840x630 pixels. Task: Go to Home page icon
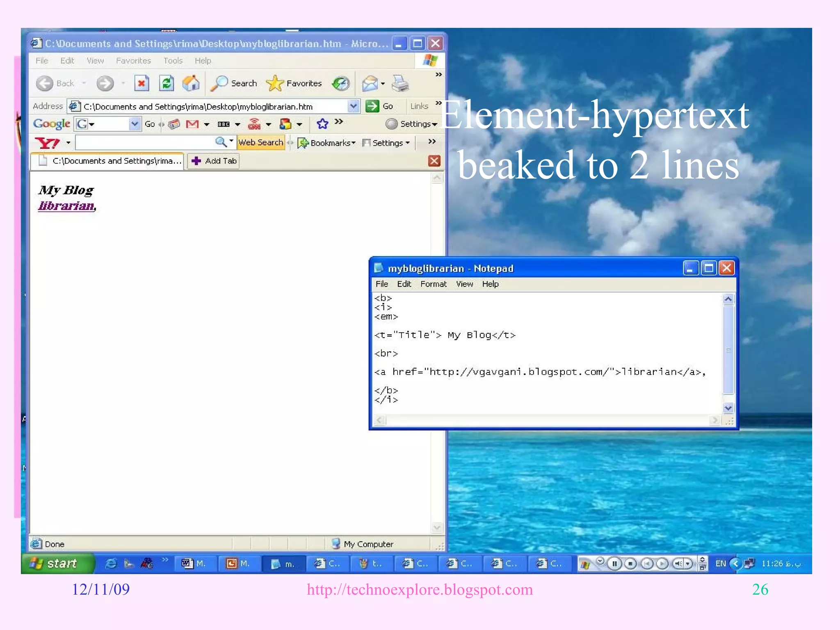coord(191,83)
